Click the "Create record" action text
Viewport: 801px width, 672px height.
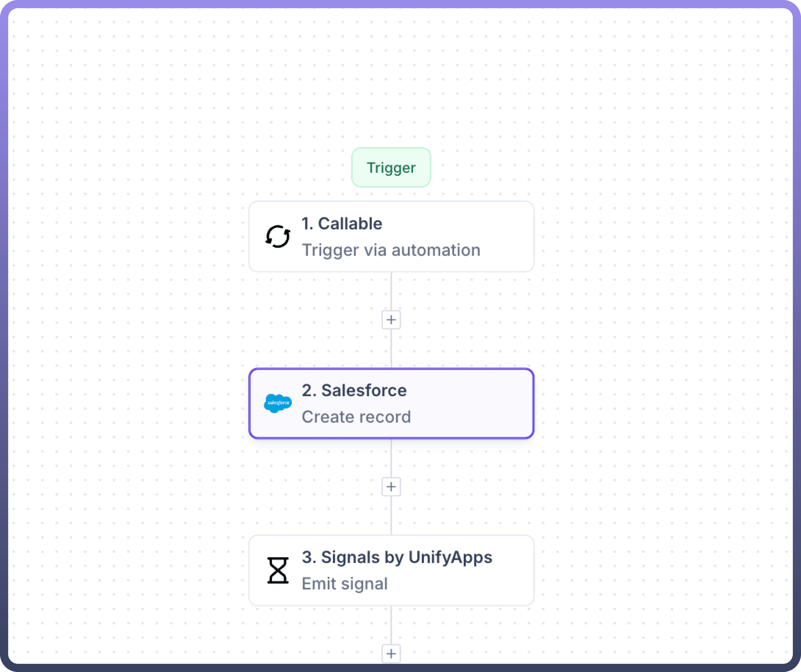click(x=356, y=417)
